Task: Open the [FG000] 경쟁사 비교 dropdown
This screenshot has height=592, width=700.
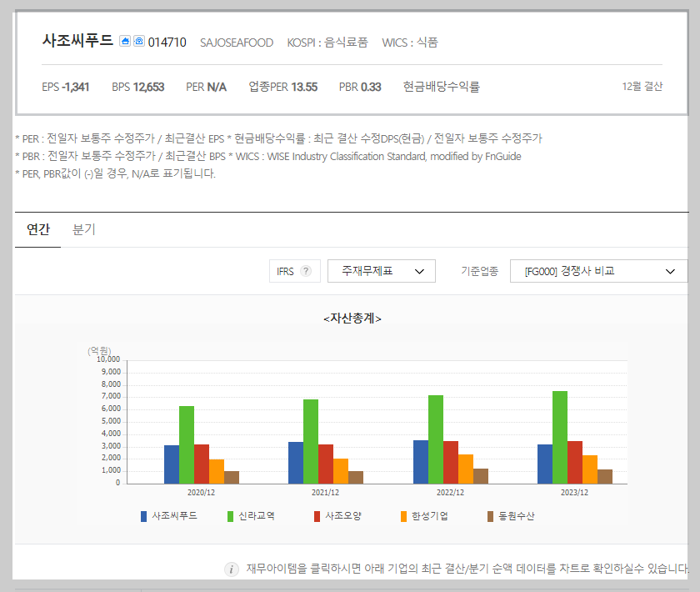Action: [598, 271]
